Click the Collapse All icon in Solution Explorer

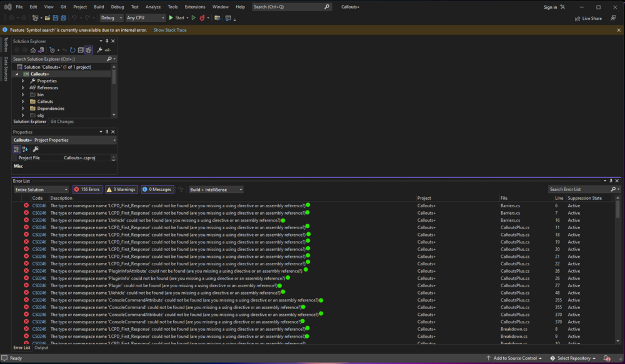81,49
